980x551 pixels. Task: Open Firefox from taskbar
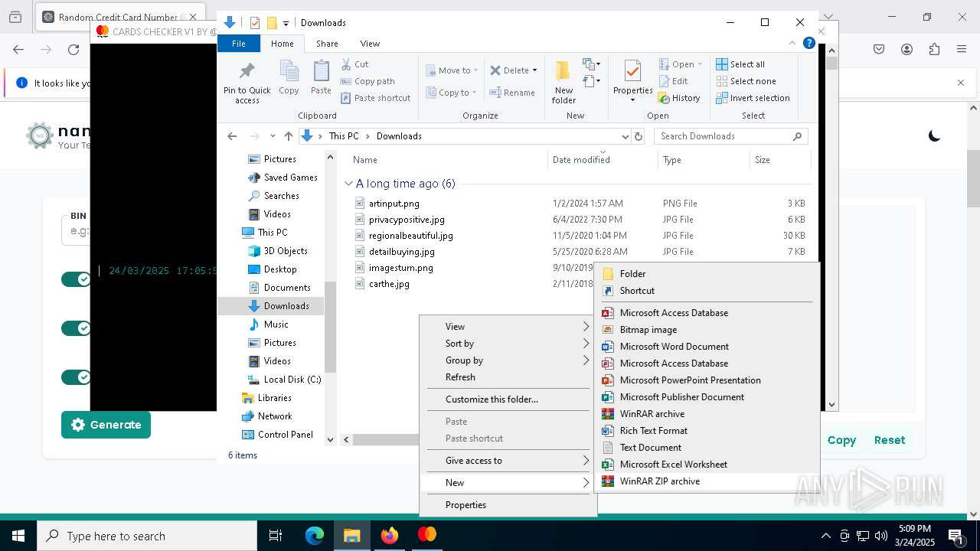pyautogui.click(x=390, y=536)
